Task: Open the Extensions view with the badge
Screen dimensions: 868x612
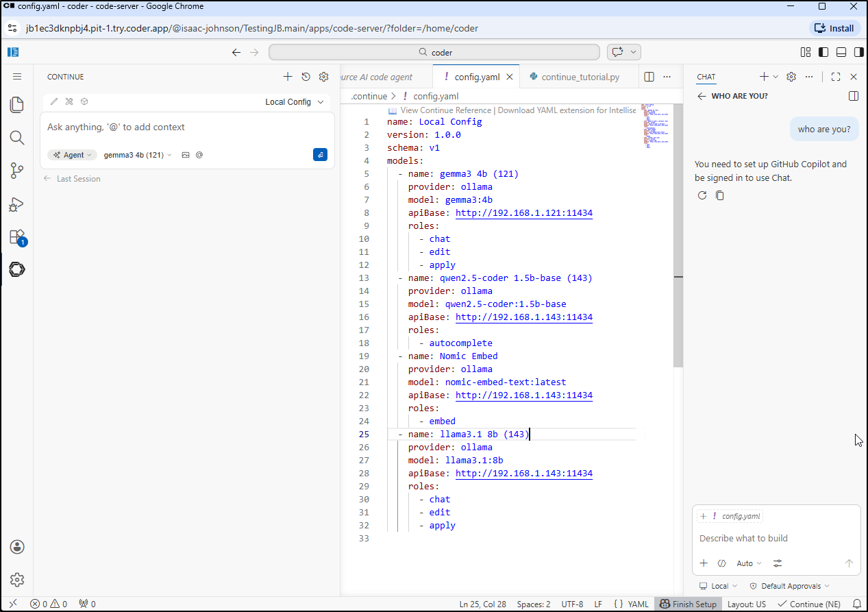Action: click(16, 236)
